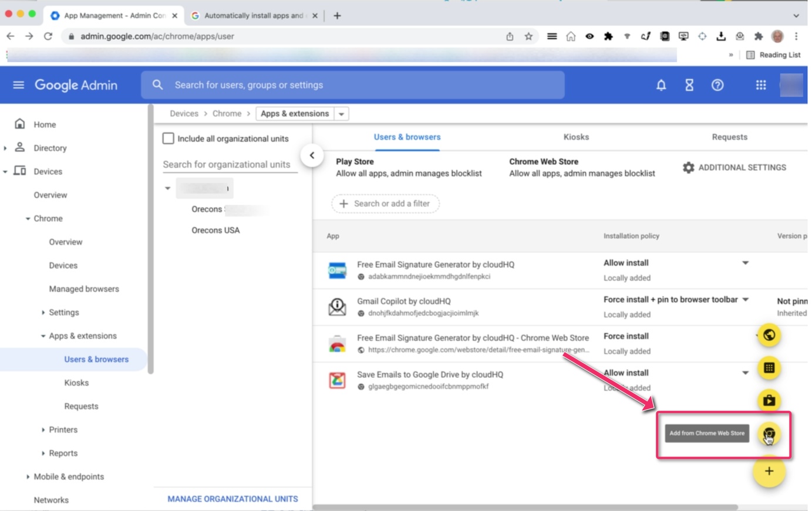Click Search for users, groups or settings field

(352, 85)
